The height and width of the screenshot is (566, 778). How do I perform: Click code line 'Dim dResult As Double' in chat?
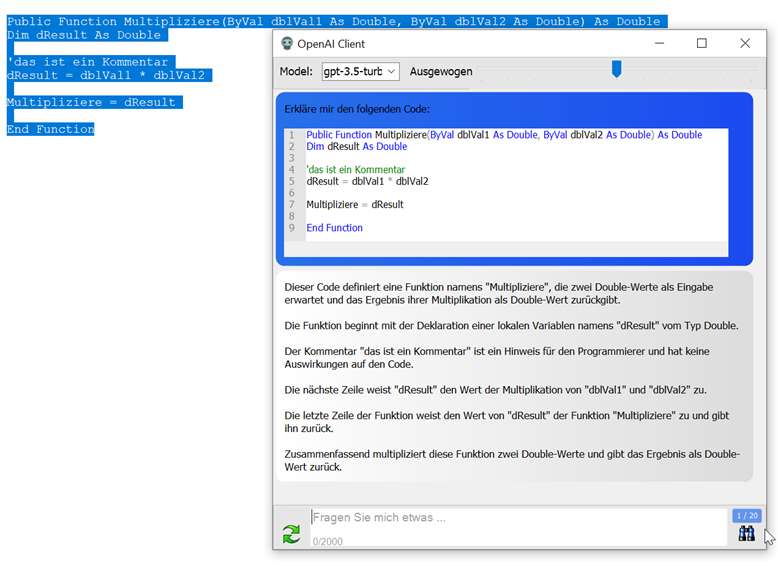click(356, 147)
